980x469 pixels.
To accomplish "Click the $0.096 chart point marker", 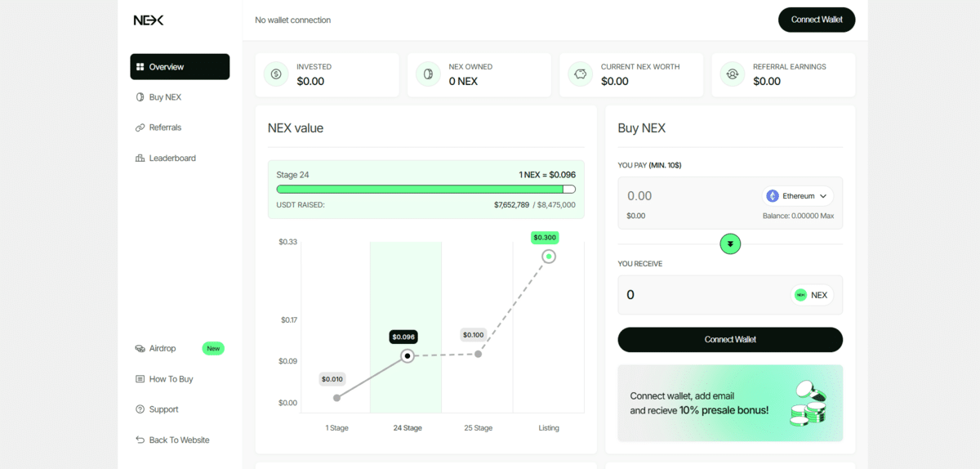I will pos(408,356).
